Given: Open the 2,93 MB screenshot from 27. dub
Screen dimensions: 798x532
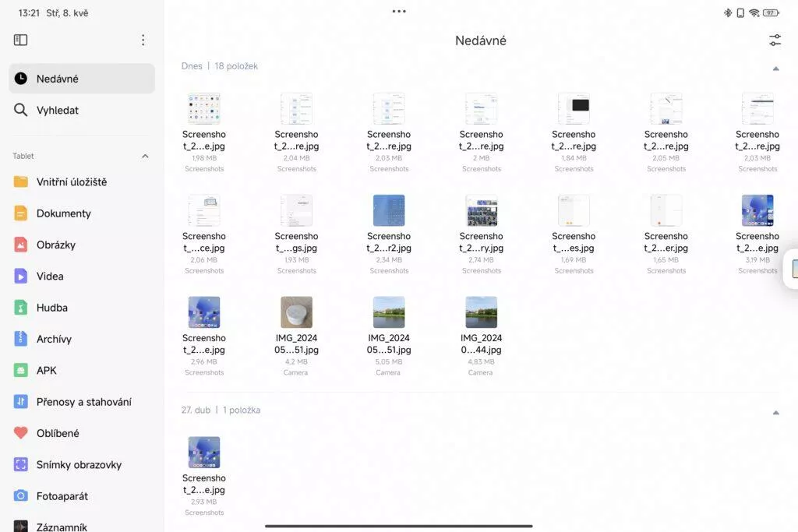Looking at the screenshot, I should click(x=204, y=452).
